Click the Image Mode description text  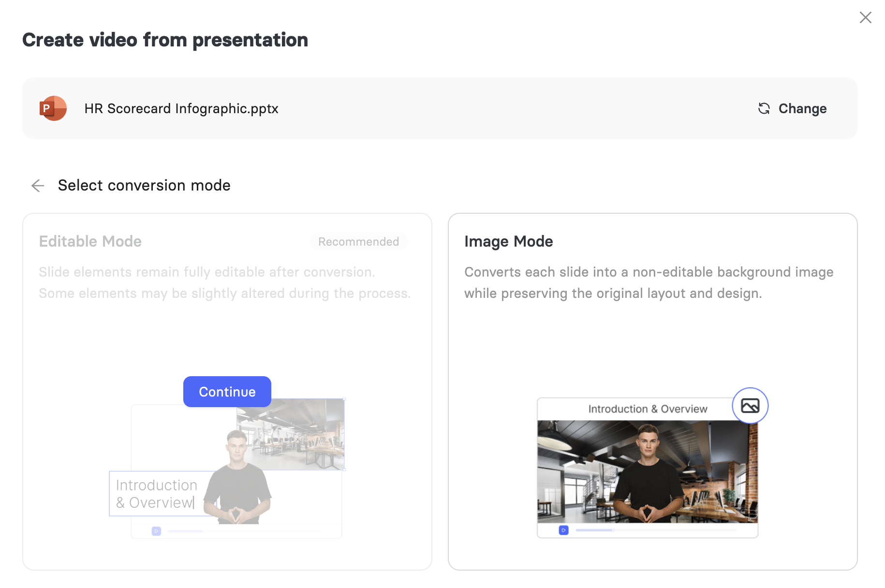point(649,282)
